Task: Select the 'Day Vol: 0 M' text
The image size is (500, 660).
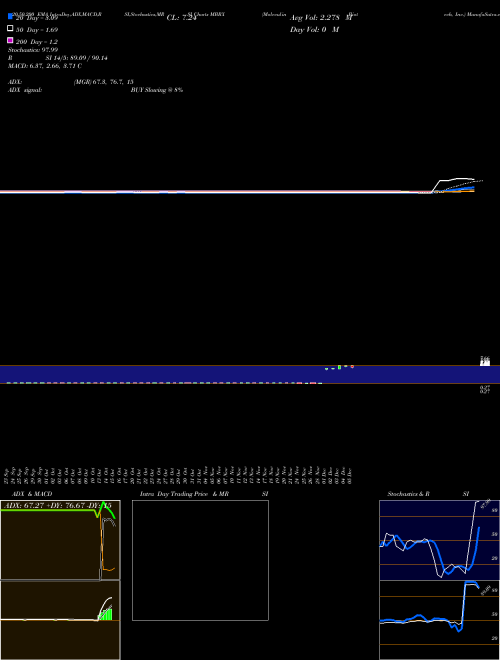Action: click(314, 30)
